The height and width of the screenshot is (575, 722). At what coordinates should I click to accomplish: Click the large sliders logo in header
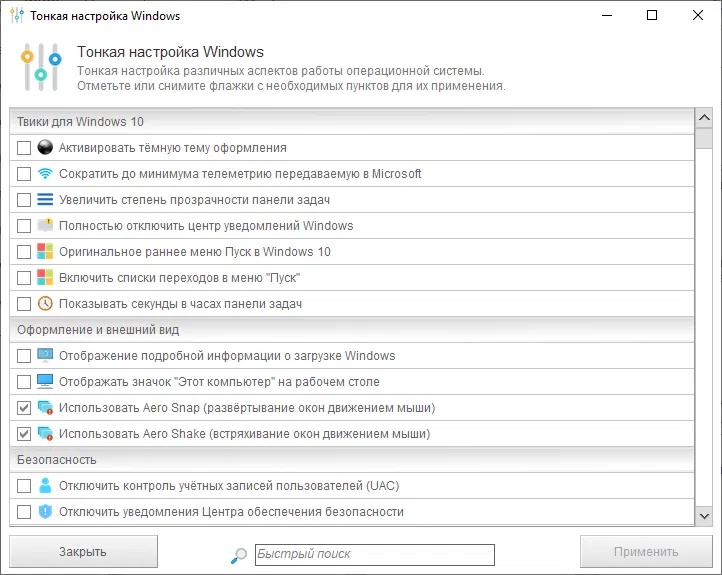(x=41, y=67)
